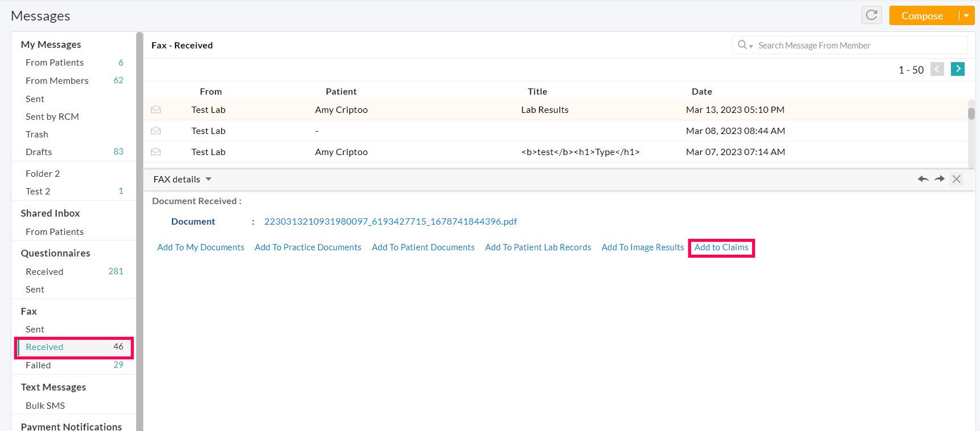Click the right-pointing forward arrow icon

tap(940, 179)
